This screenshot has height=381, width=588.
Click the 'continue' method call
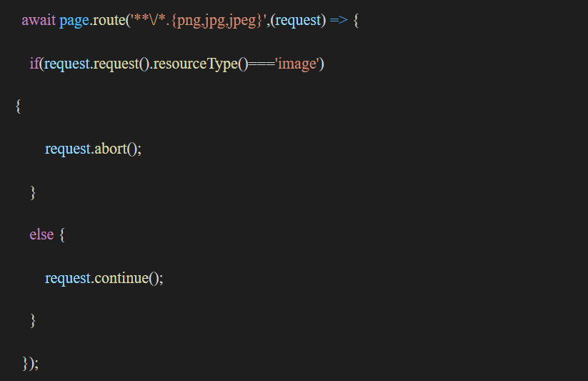(121, 277)
